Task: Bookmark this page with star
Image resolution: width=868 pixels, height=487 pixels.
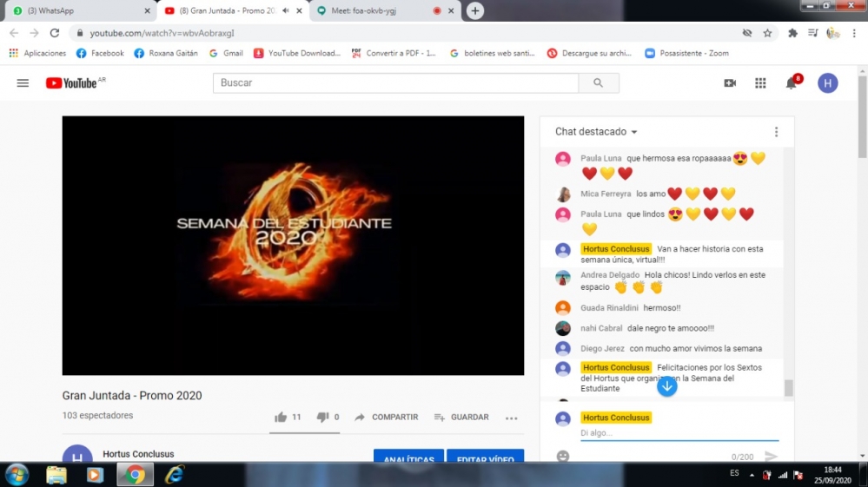Action: 767,33
